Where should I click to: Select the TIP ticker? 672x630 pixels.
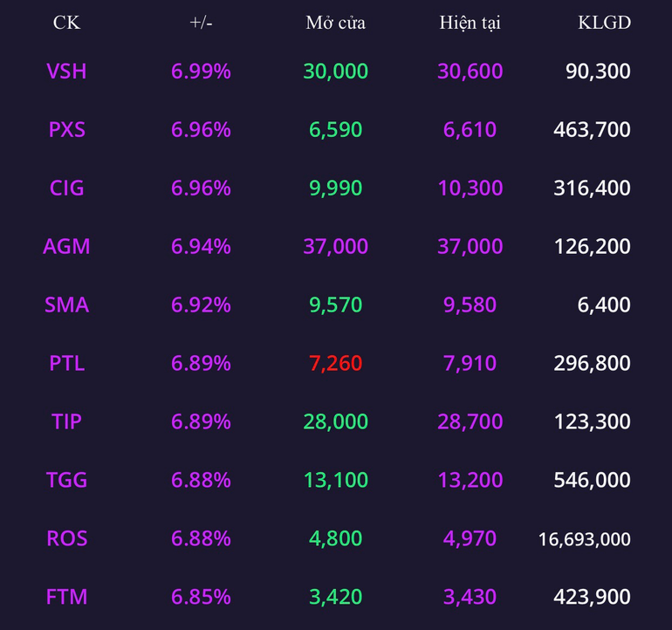click(66, 421)
